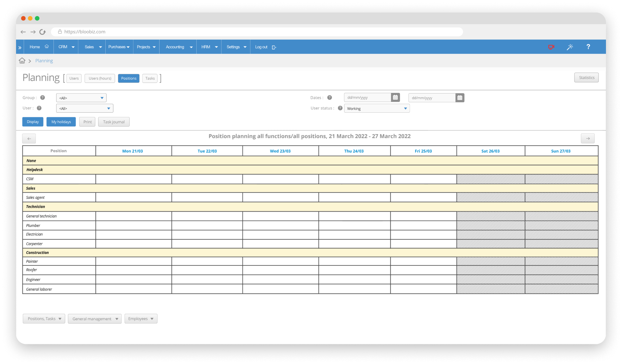Select the Positions planning view

pyautogui.click(x=129, y=78)
